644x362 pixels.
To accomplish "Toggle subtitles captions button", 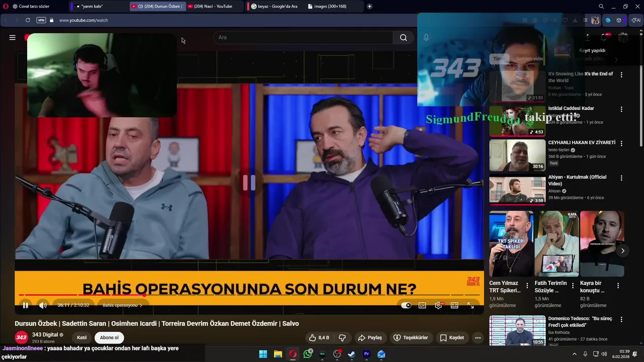I will click(422, 305).
